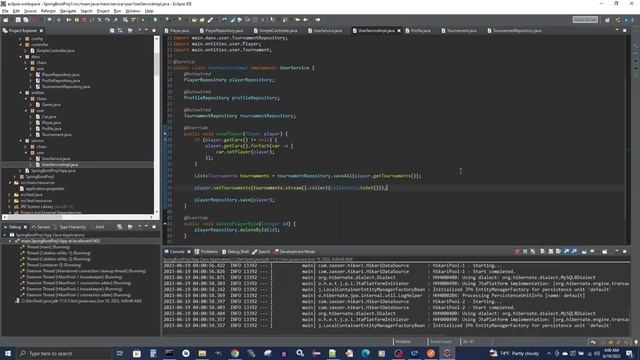Open the Run menu
Screen dimensions: 640x360
118,11
